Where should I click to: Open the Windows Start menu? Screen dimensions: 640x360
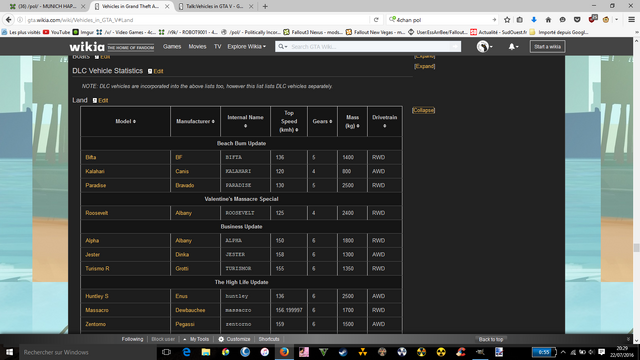9,352
